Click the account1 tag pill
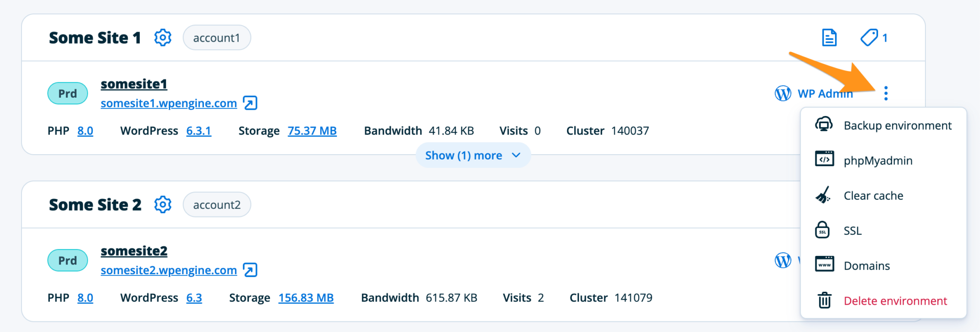Image resolution: width=980 pixels, height=332 pixels. (216, 38)
